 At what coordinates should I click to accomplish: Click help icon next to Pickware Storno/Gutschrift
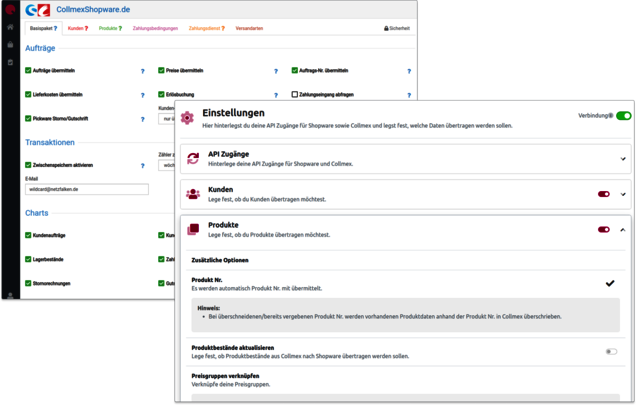pyautogui.click(x=142, y=119)
